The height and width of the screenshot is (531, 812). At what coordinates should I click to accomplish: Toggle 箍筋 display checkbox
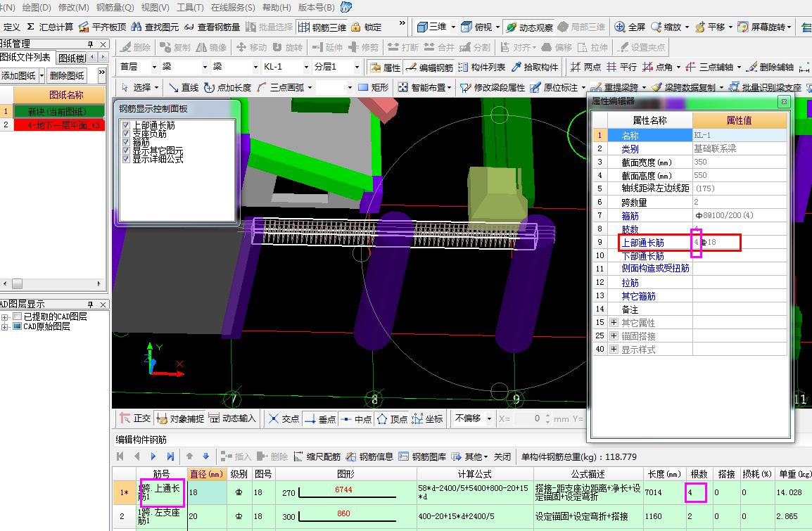pos(126,142)
